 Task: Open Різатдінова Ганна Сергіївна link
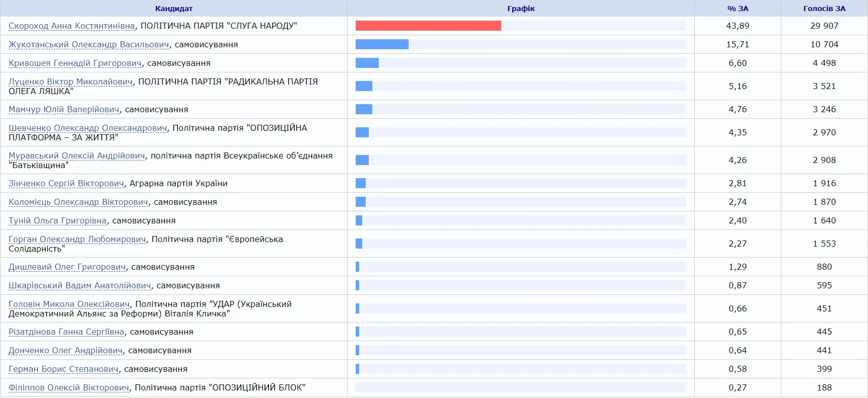click(x=66, y=332)
